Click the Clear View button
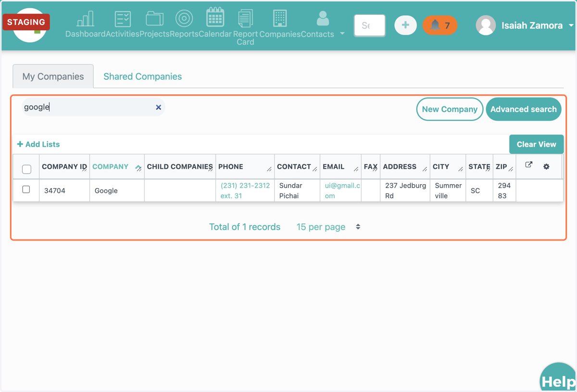 click(536, 144)
